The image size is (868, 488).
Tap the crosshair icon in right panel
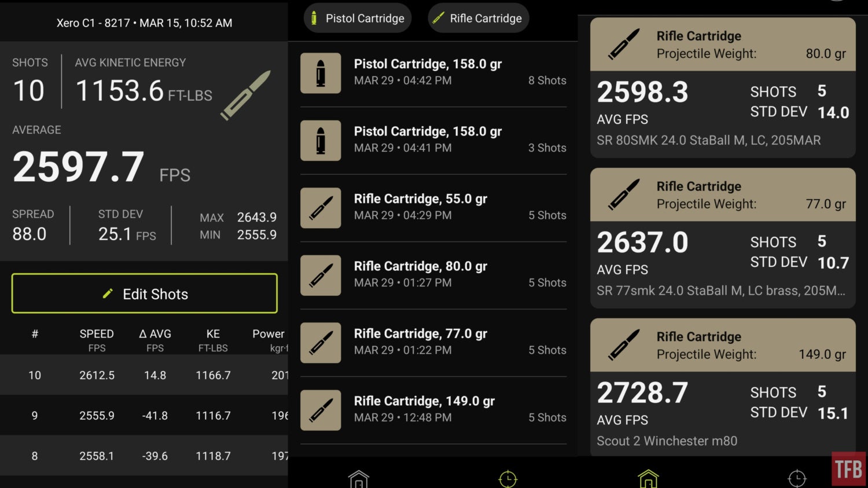coord(797,479)
